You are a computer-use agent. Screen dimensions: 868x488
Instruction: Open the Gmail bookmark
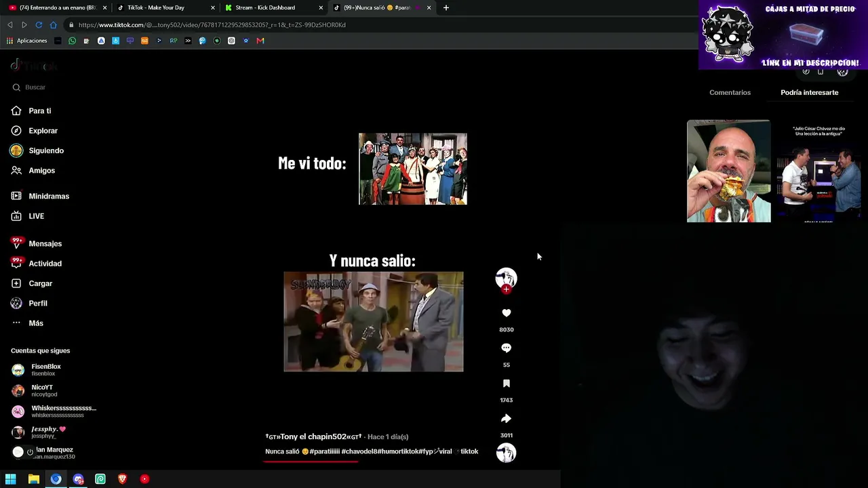click(x=260, y=41)
